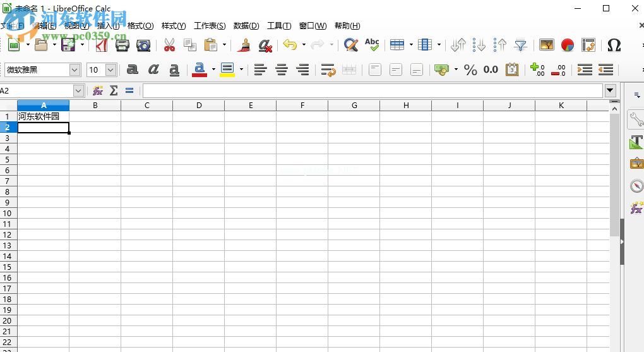Sort descending
Viewport: 644px width, 352px height.
(x=500, y=45)
